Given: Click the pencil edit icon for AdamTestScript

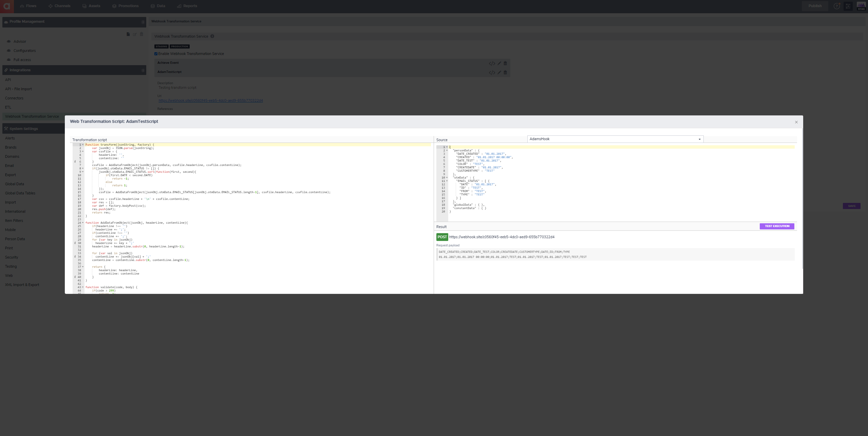Looking at the screenshot, I should [499, 73].
